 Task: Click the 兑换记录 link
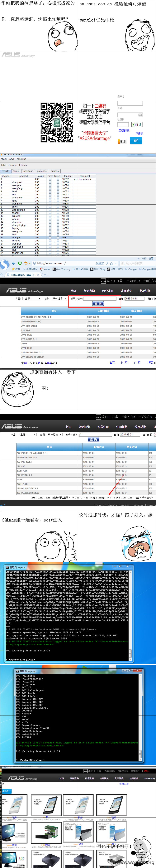coord(124,784)
